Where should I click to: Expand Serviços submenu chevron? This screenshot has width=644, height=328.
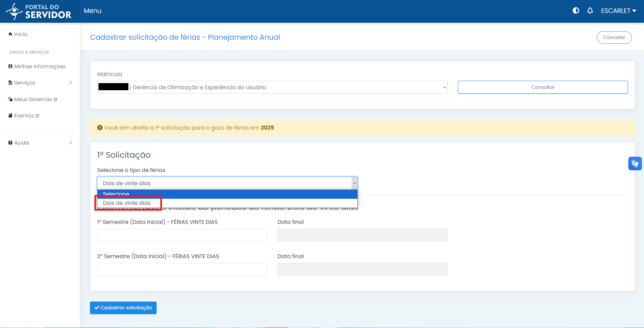[71, 82]
